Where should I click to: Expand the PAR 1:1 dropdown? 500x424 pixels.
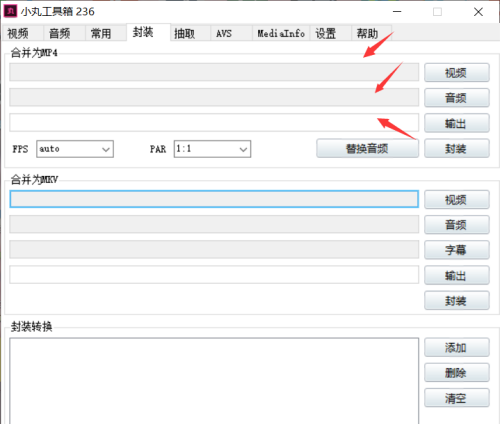tap(212, 149)
